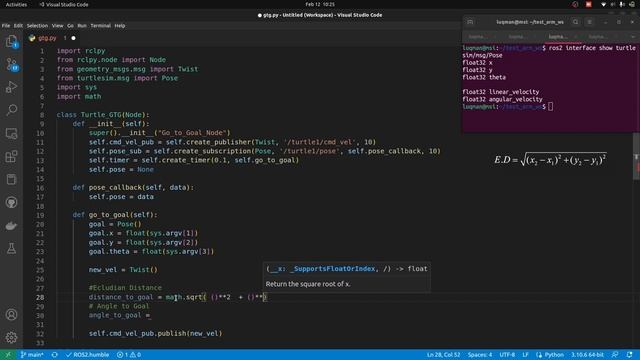Click the feedback icon in status bar
Screen dimensions: 640x360
pos(615,355)
